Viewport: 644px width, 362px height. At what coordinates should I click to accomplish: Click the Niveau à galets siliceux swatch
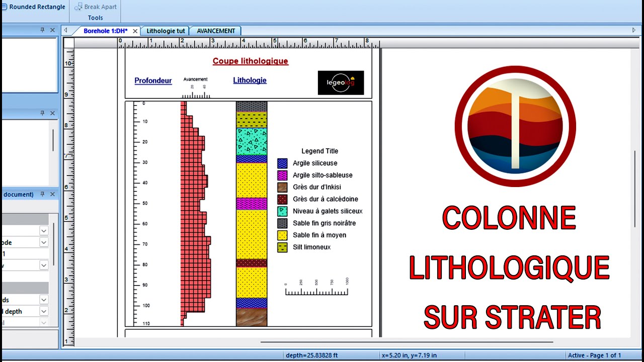tap(282, 211)
